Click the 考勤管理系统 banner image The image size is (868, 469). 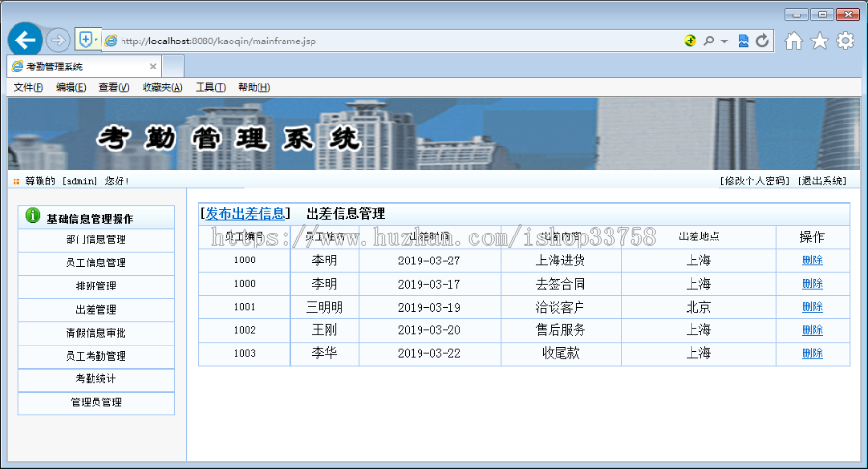[x=434, y=134]
